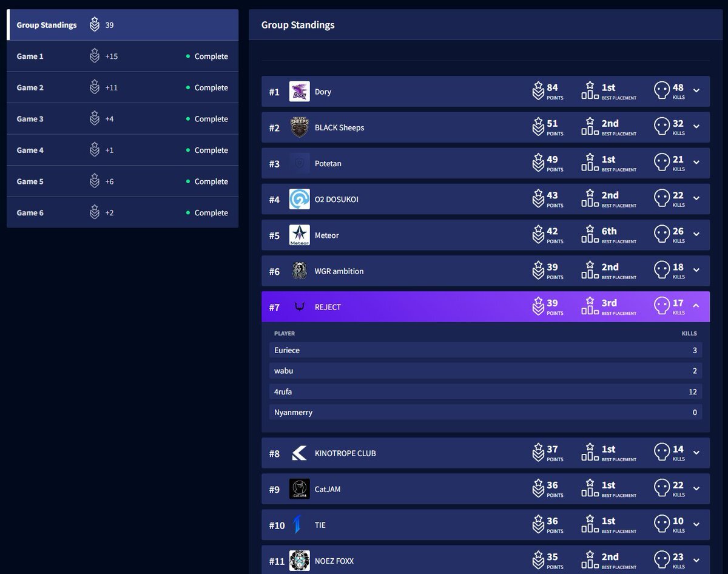Click the Group Standings panel heading

pyautogui.click(x=298, y=25)
